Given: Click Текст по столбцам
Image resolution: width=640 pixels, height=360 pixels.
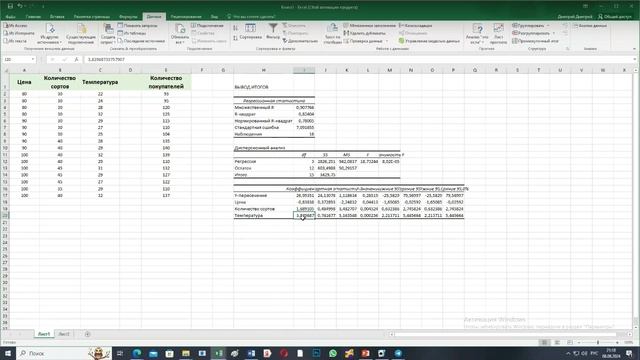Looking at the screenshot, I should [332, 34].
